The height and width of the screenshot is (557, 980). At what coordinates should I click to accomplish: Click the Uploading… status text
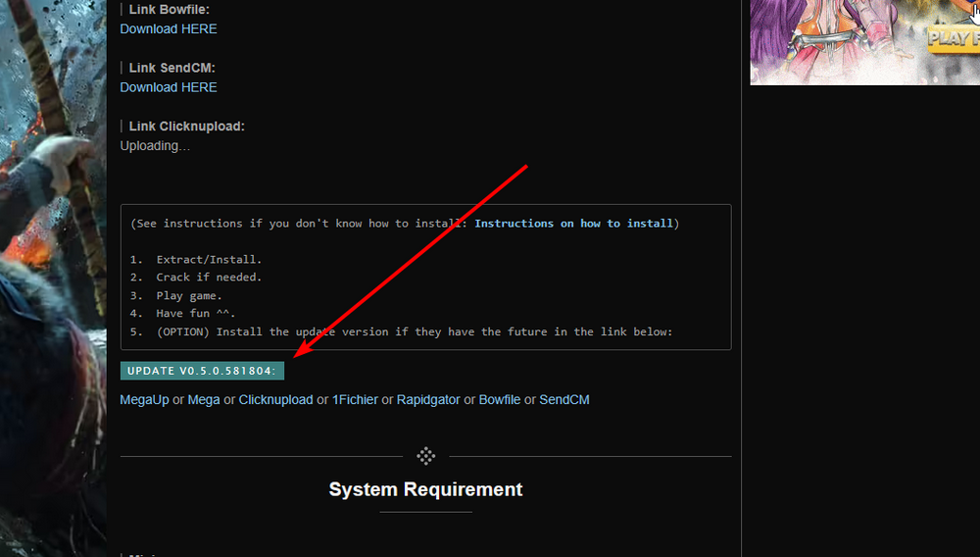(x=155, y=146)
